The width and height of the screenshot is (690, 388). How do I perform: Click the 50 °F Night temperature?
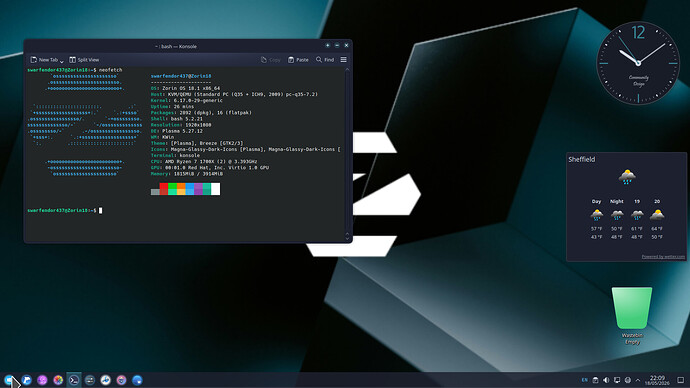(617, 229)
